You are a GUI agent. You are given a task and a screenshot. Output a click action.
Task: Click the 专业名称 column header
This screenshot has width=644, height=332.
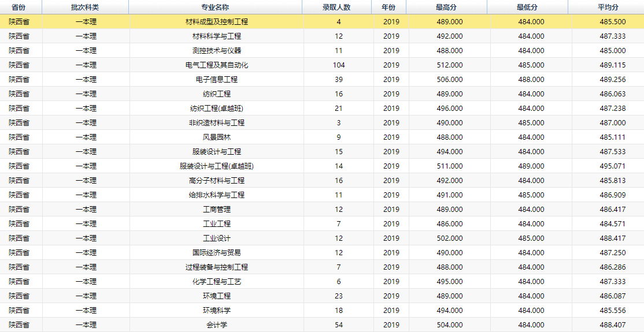point(215,7)
